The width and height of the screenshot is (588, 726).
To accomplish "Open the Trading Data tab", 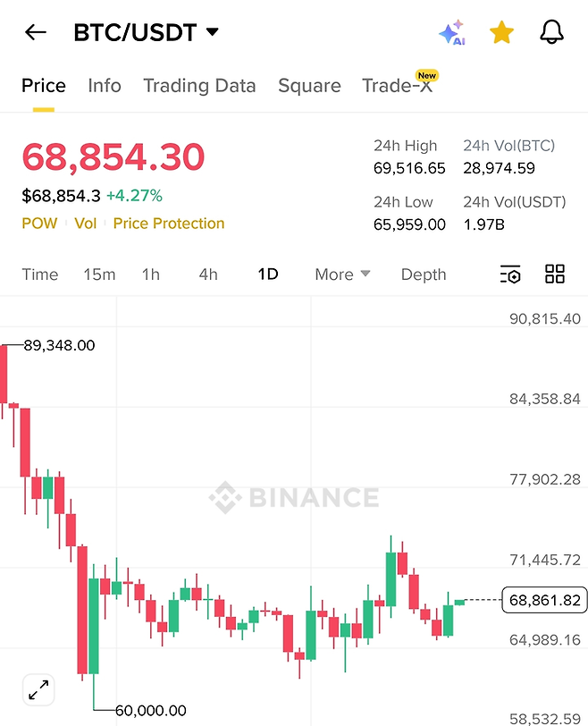I will 199,86.
